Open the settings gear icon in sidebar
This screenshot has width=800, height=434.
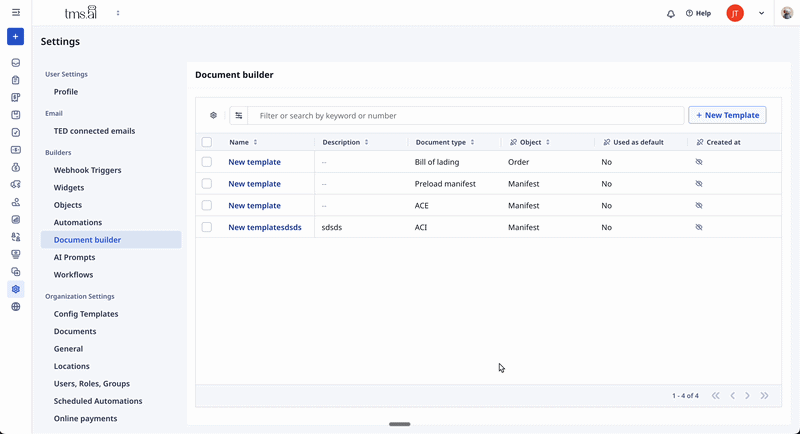pyautogui.click(x=16, y=289)
